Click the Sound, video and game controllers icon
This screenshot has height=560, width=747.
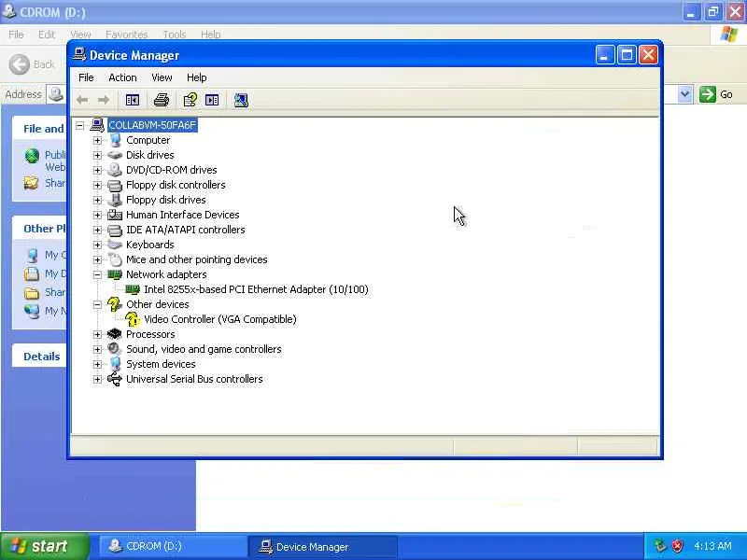[115, 349]
